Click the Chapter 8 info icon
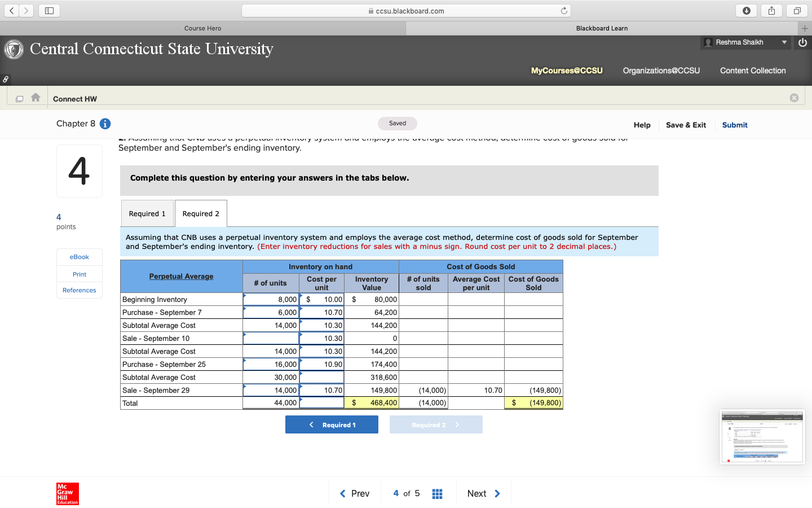Screen dimensions: 812x508 coord(106,124)
